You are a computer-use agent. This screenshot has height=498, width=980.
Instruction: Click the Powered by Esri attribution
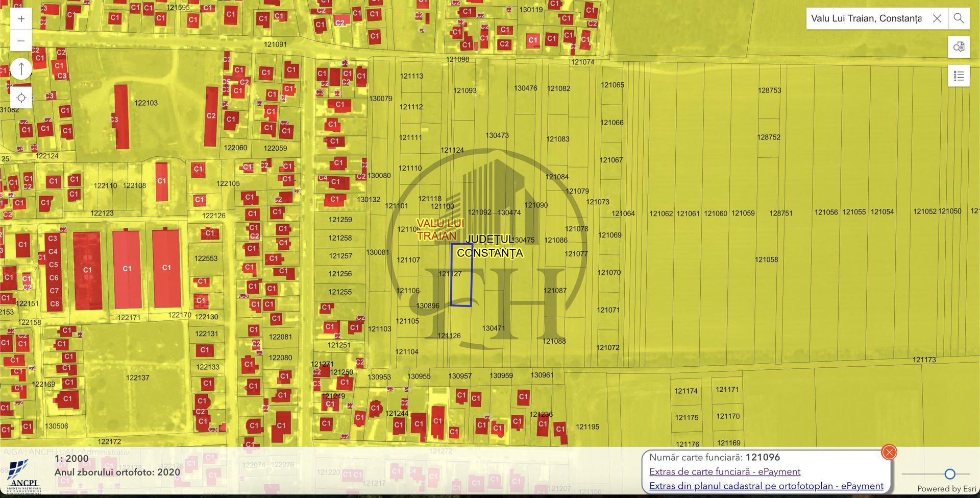(946, 489)
